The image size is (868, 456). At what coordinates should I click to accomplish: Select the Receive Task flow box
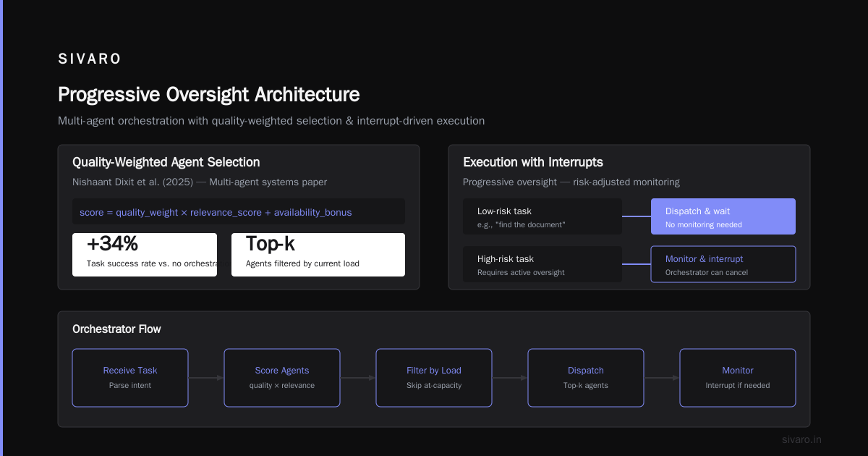click(x=130, y=378)
